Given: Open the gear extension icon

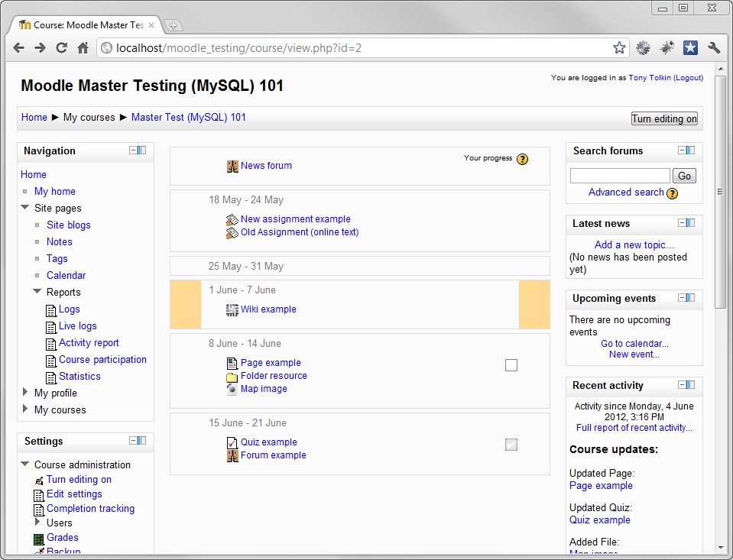Looking at the screenshot, I should point(644,47).
